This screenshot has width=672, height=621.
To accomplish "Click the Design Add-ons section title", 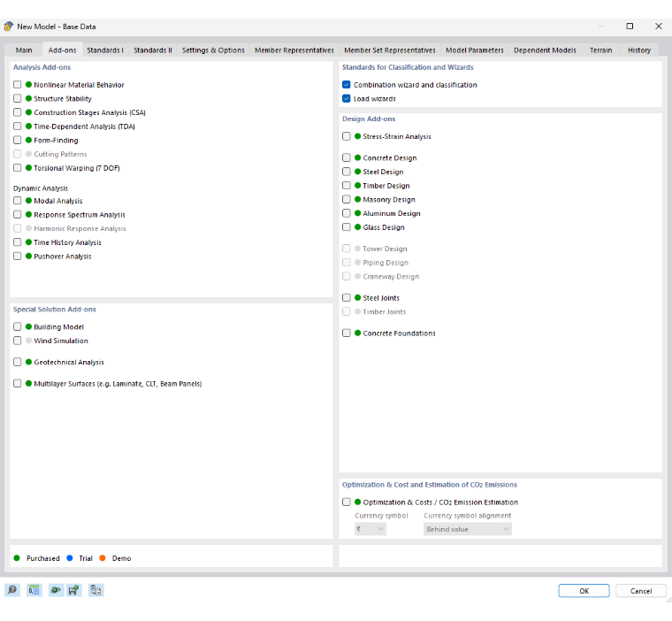I will (369, 119).
